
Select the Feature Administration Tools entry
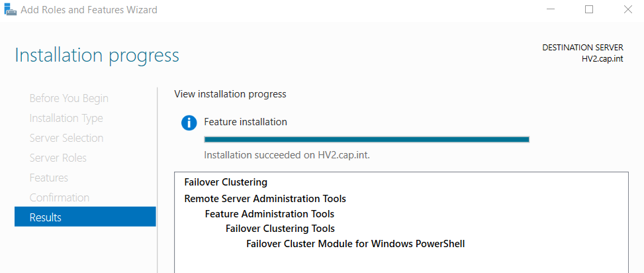click(x=269, y=214)
